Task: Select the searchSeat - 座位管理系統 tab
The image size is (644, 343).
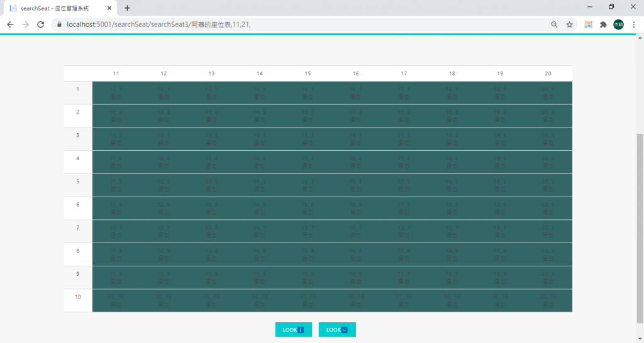Action: click(60, 8)
